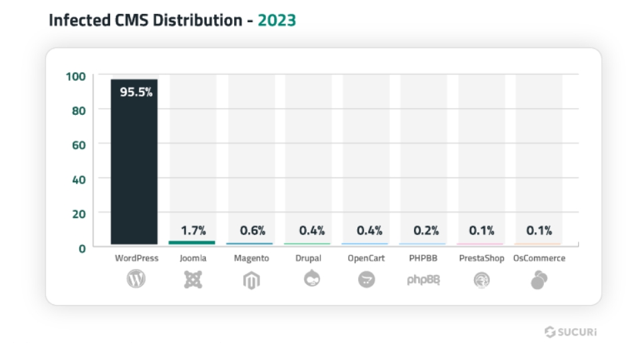Click the WordPress axis label

click(x=136, y=258)
